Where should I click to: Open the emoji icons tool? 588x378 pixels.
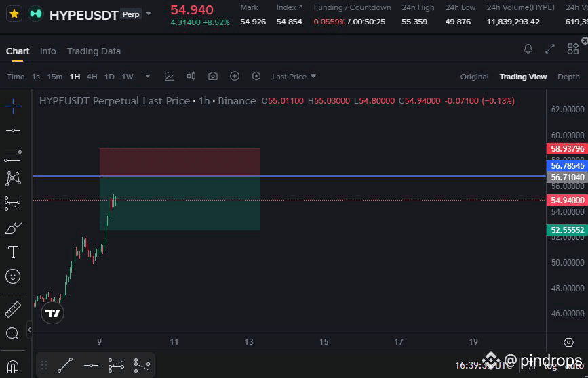13,276
